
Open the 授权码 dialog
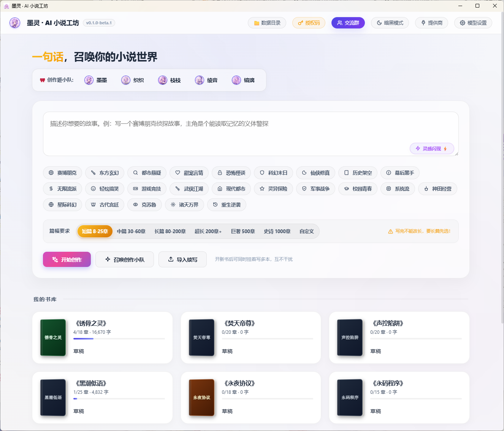(x=309, y=23)
